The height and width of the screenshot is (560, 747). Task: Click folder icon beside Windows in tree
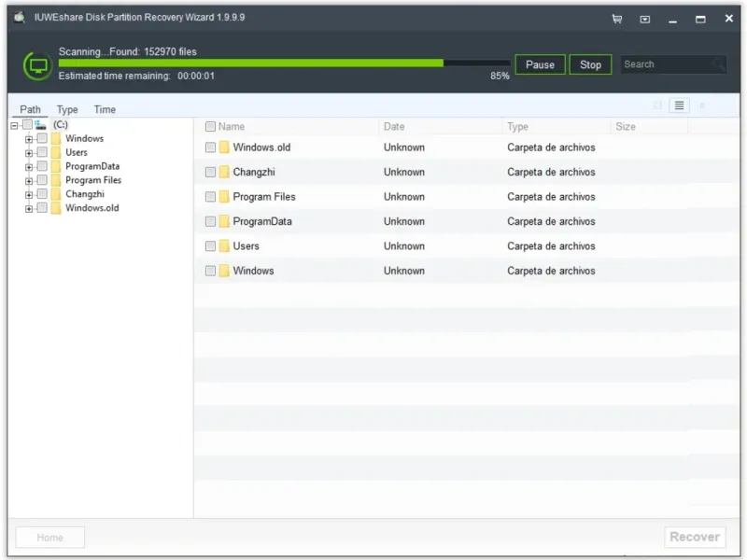click(56, 138)
